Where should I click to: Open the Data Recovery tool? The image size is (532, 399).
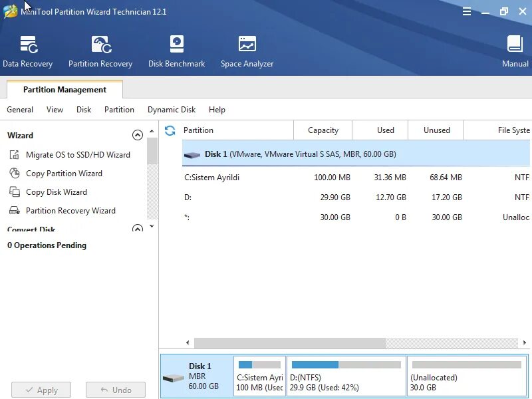click(28, 52)
